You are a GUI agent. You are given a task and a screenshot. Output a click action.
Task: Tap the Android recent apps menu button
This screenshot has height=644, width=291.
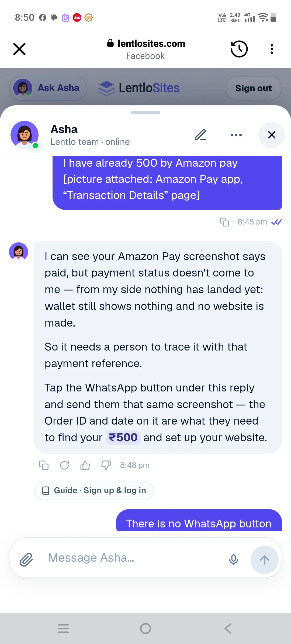click(x=63, y=628)
